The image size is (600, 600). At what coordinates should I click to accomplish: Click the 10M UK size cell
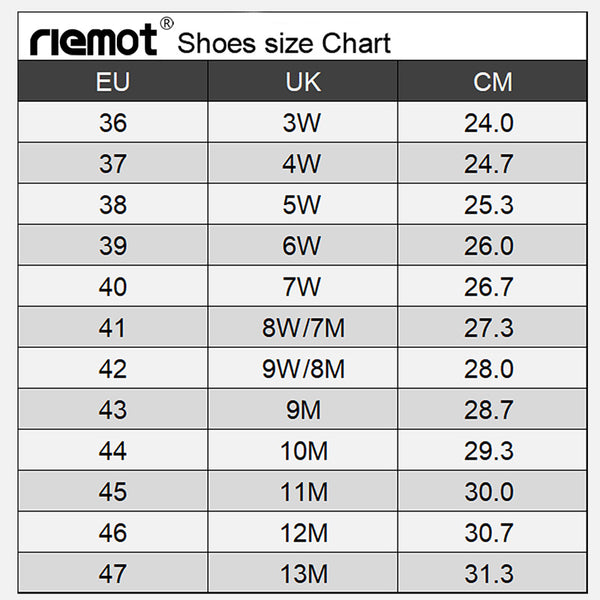click(x=303, y=450)
